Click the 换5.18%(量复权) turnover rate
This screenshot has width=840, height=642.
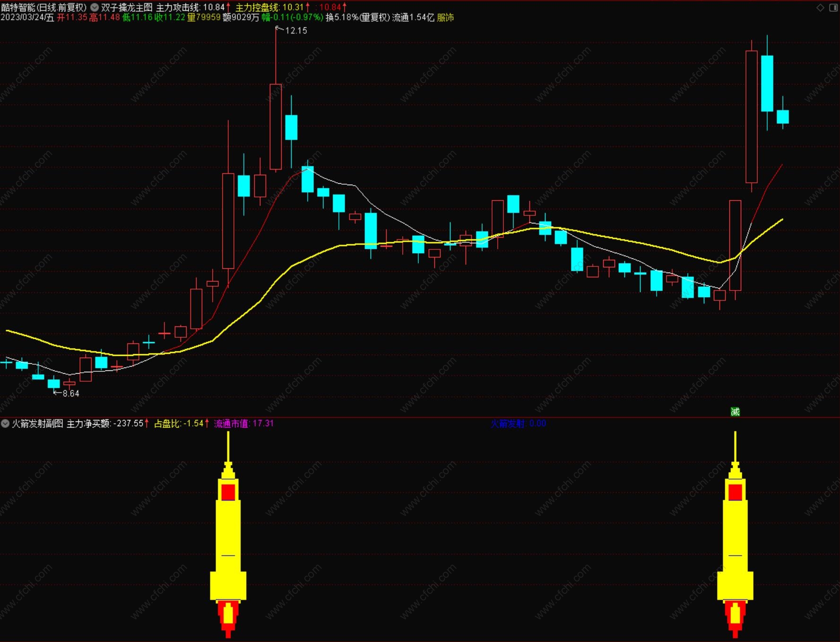coord(358,17)
